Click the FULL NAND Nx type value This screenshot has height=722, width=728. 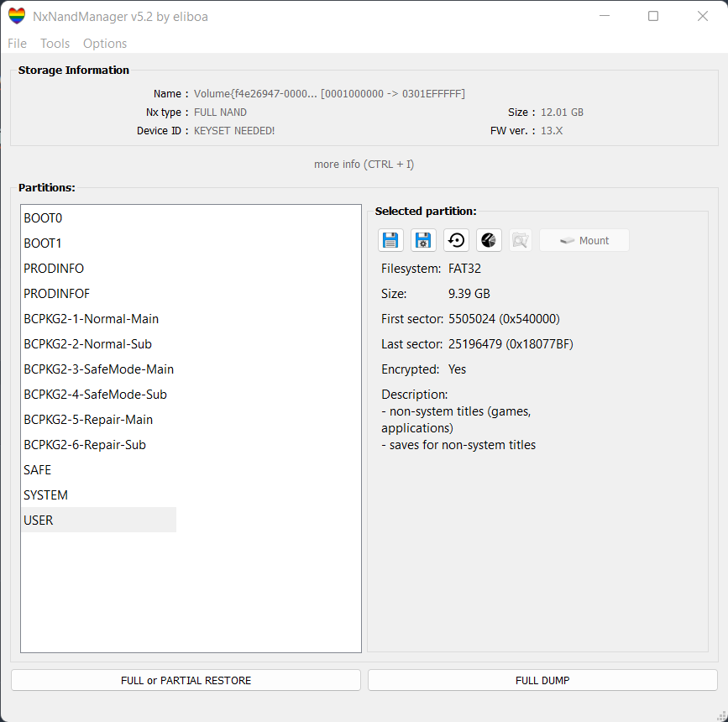[x=220, y=112]
